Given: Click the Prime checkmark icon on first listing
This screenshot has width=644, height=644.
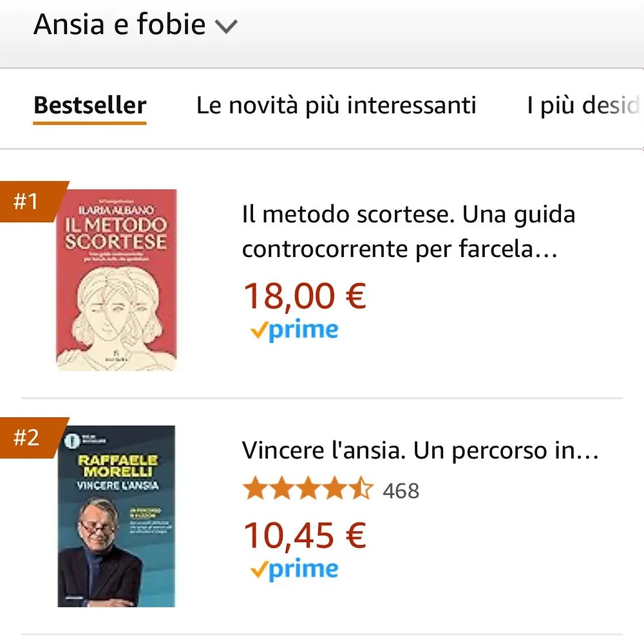Looking at the screenshot, I should [260, 328].
